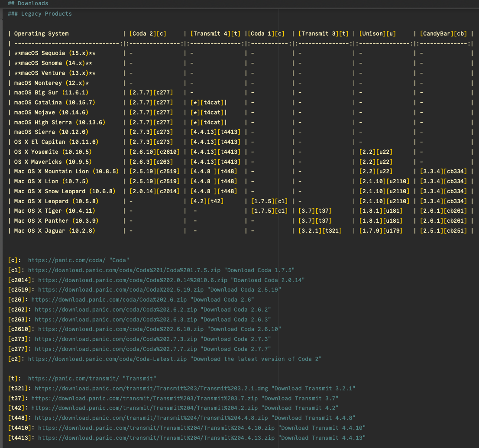Viewport: 479px width, 448px height.
Task: Click 'macOS Mojave (10.14.6)' row label
Action: pos(51,113)
